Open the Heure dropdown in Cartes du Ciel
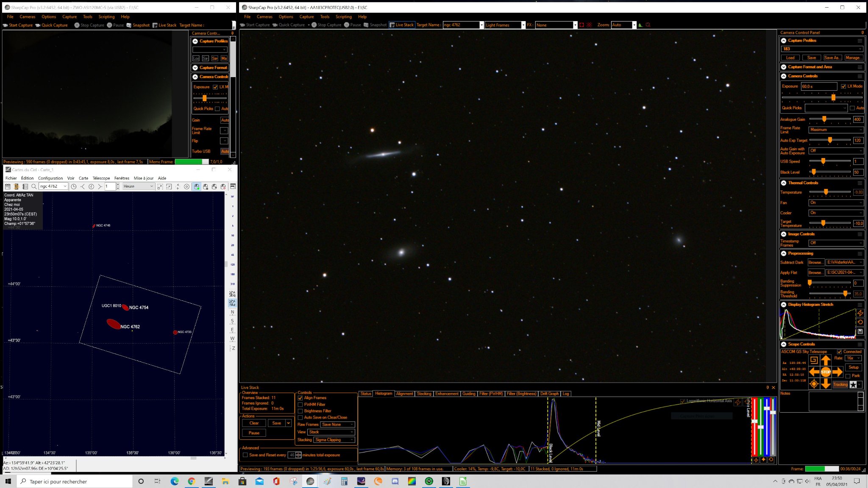Viewport: 868px width, 488px height. click(x=139, y=186)
